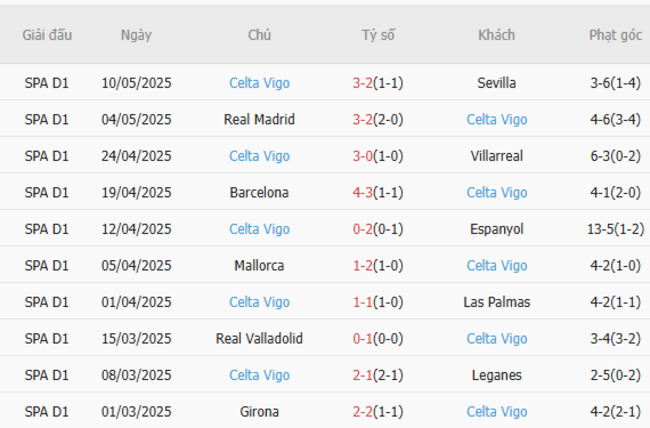Open the Real Valladolid team link
This screenshot has height=428, width=650.
259,339
